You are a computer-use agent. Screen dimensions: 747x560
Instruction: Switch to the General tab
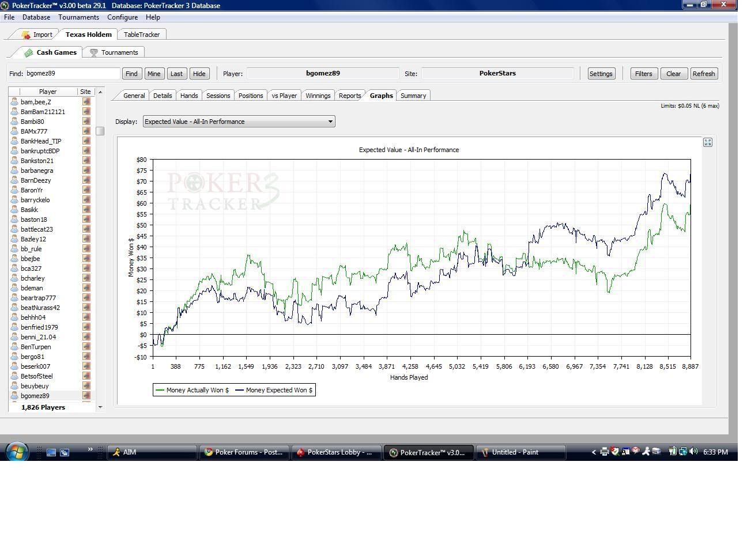click(x=134, y=96)
